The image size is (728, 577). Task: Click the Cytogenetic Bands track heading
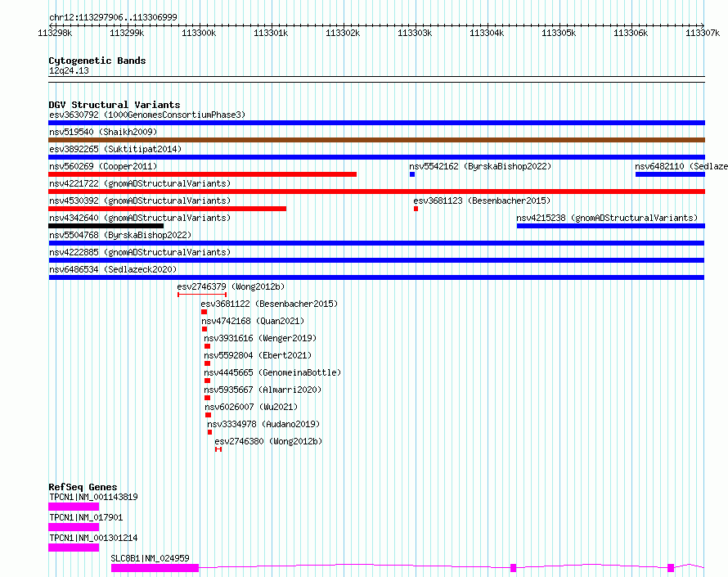(97, 61)
